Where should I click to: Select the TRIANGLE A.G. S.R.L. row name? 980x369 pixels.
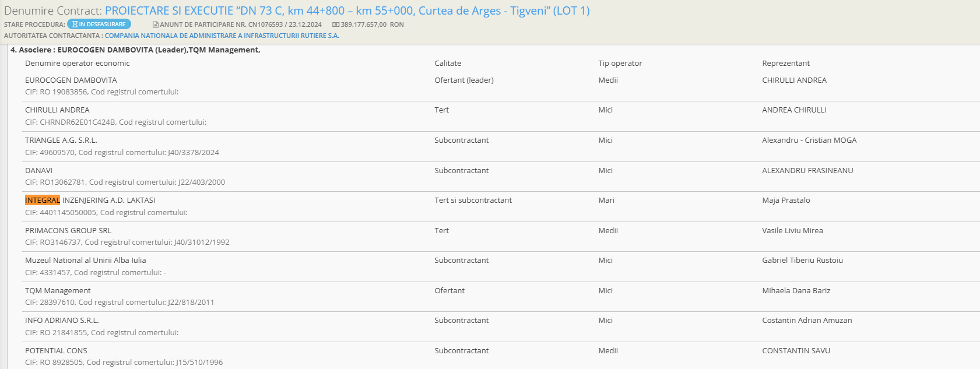(x=61, y=140)
